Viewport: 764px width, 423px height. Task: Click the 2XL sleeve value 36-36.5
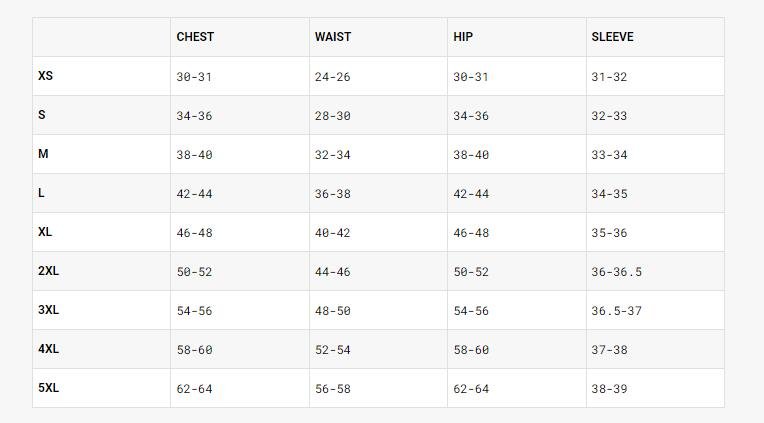coord(616,272)
